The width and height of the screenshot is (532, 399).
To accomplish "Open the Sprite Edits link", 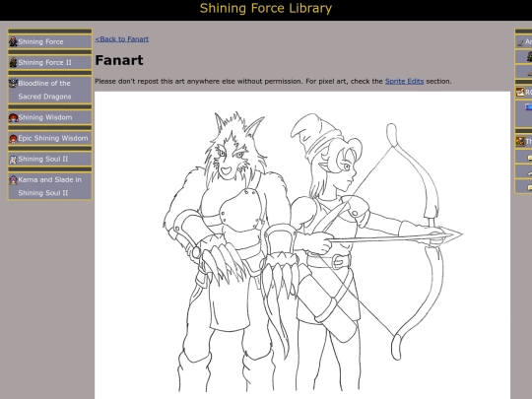I will [405, 81].
